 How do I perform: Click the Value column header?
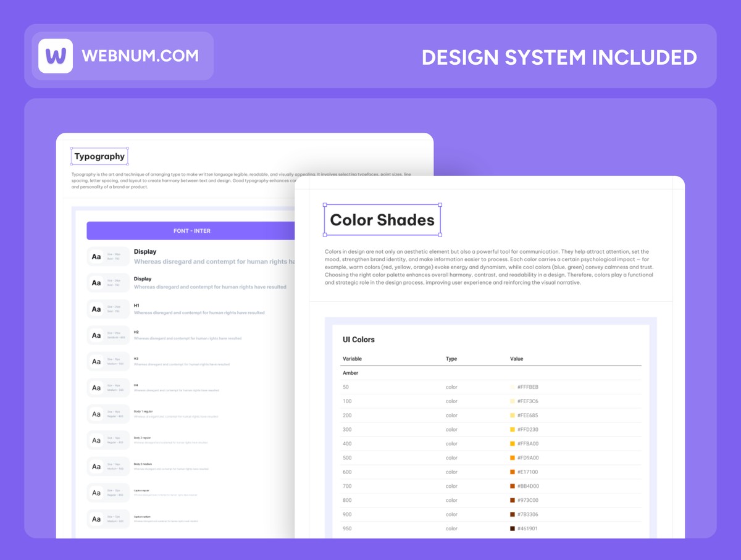tap(516, 359)
